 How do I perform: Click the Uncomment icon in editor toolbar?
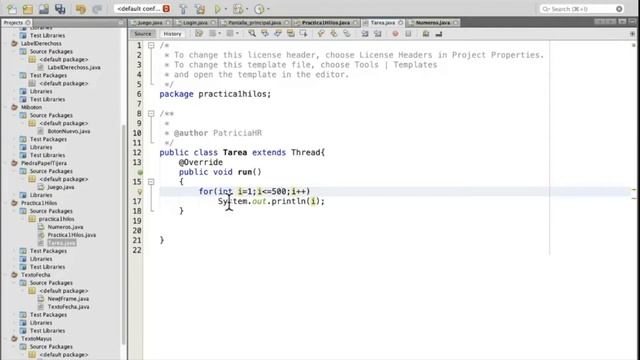(439, 34)
